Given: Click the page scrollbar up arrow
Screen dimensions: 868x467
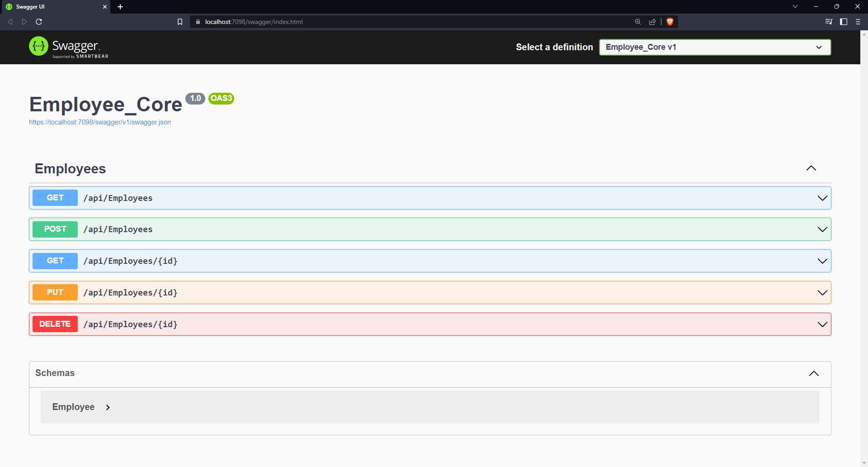Looking at the screenshot, I should tap(864, 34).
